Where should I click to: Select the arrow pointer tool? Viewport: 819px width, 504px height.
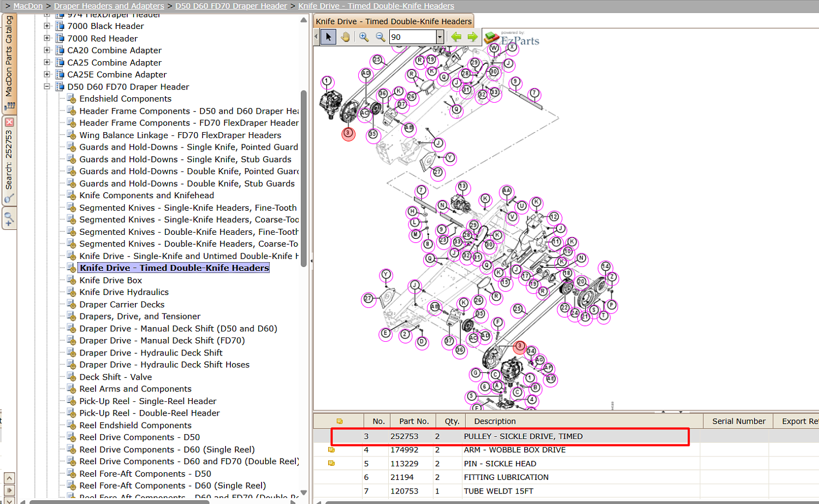click(328, 37)
